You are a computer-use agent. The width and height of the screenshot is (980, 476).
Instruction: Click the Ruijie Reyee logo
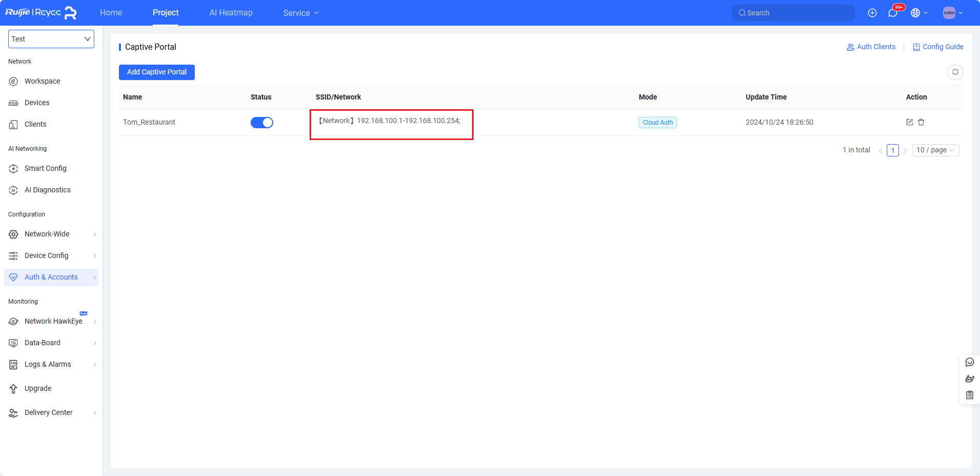(x=41, y=13)
